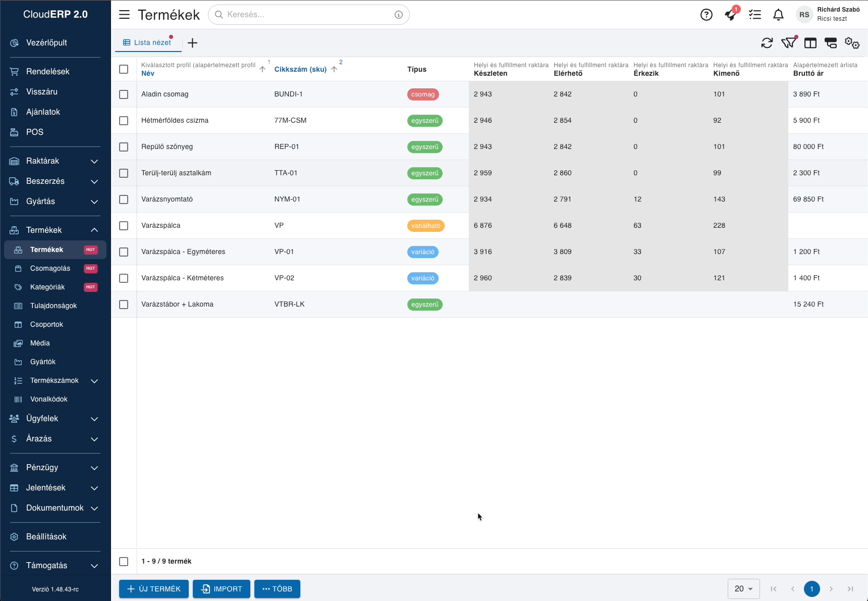
Task: Check the VP Varázspálca row checkbox
Action: 124,226
